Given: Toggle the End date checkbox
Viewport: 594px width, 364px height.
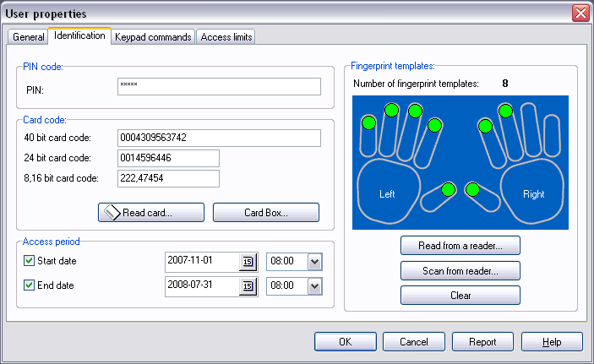Looking at the screenshot, I should (x=30, y=285).
